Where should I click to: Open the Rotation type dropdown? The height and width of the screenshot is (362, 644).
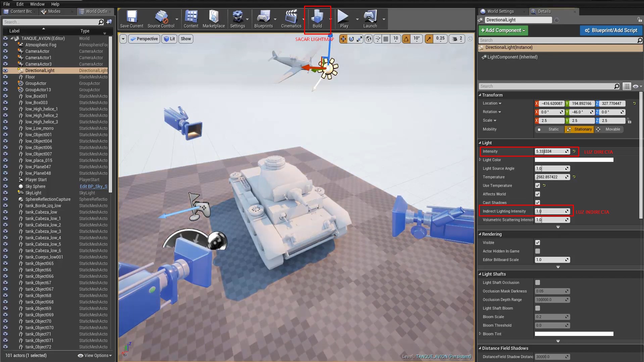pyautogui.click(x=492, y=112)
